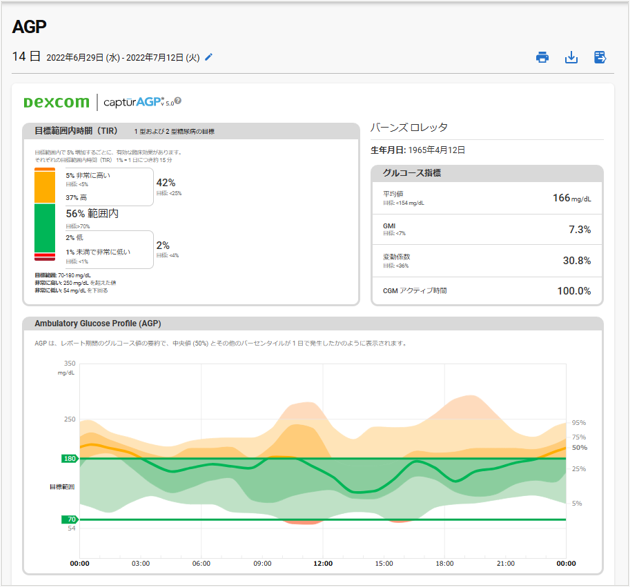
Task: Click the 12:00 time axis label
Action: [323, 564]
